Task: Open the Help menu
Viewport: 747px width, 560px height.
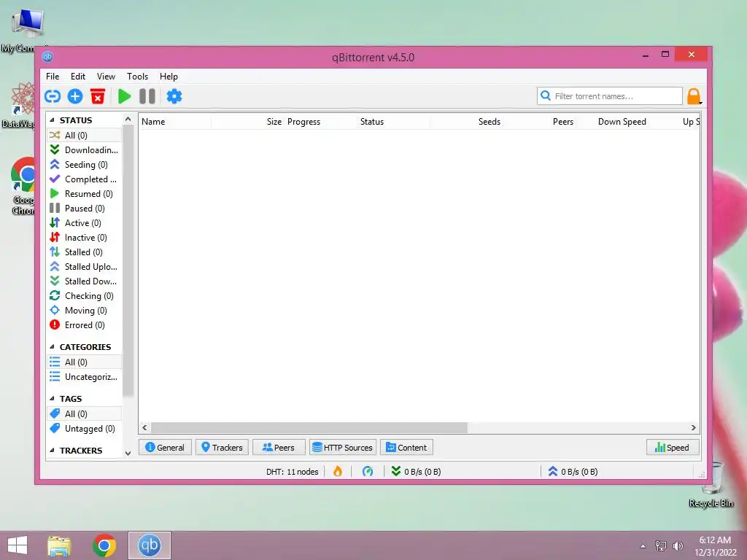Action: (169, 76)
